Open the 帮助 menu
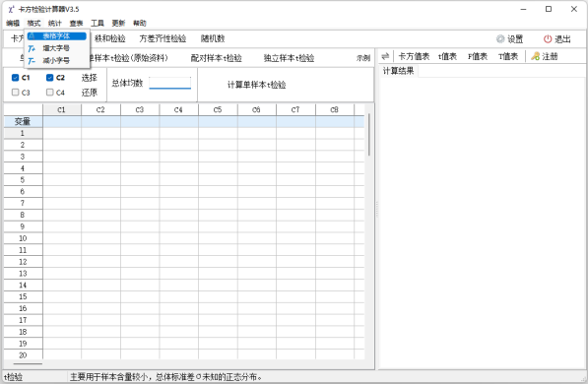This screenshot has height=384, width=588. coord(140,23)
